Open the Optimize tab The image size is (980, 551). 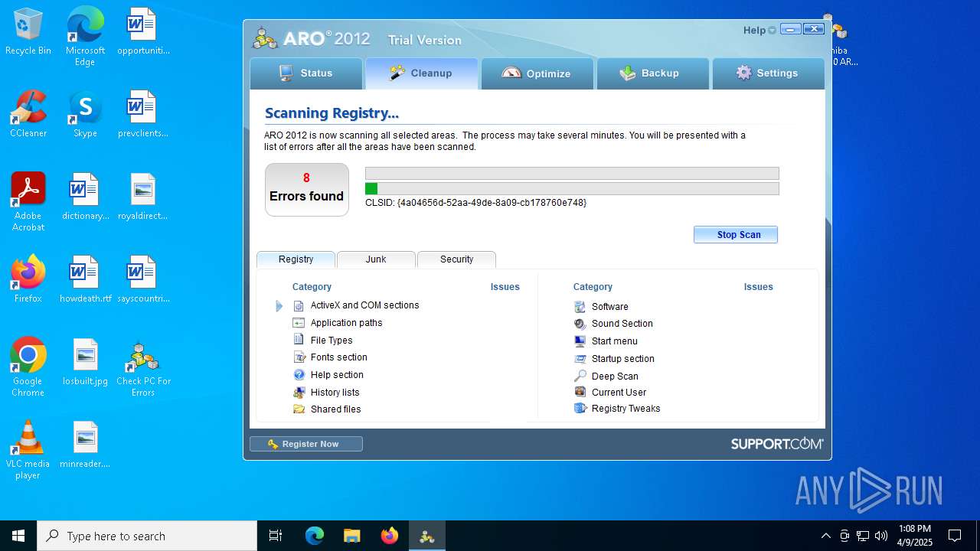tap(537, 73)
